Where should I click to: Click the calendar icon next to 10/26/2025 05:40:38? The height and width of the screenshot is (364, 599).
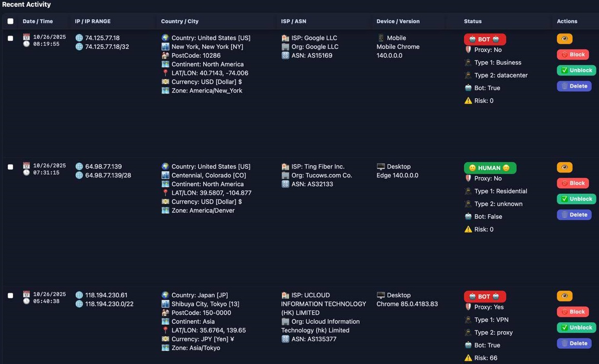click(x=27, y=294)
